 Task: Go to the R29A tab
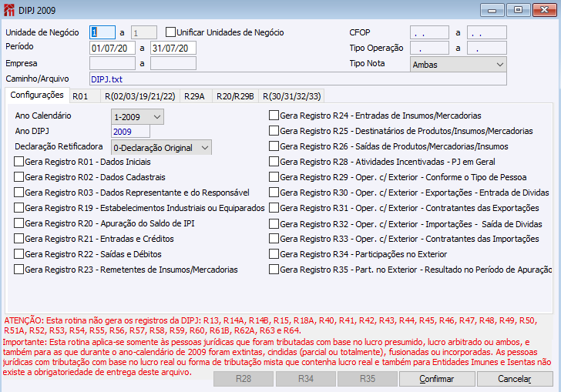[x=194, y=96]
